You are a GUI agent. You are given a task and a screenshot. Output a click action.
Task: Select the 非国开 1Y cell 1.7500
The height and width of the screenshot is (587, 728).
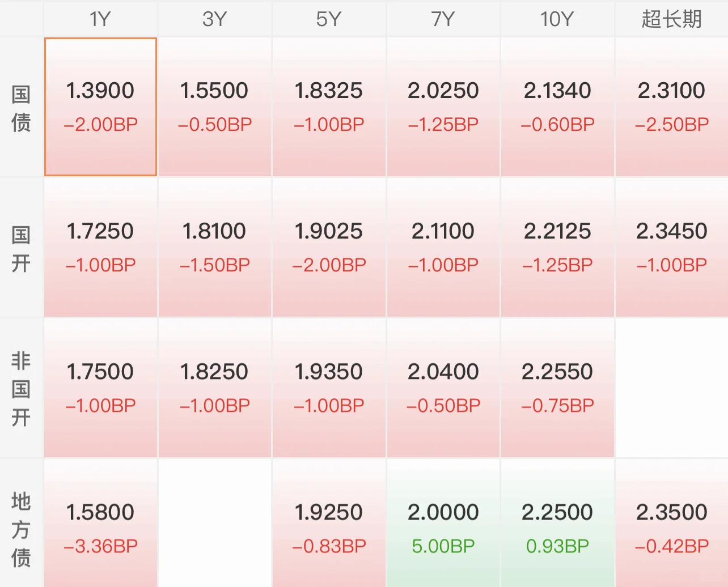(100, 388)
